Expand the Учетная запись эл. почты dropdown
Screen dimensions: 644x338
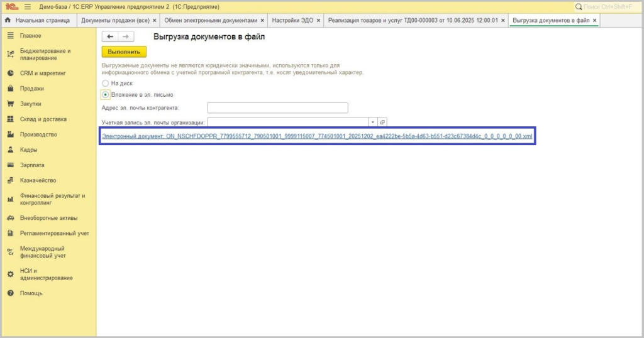pyautogui.click(x=372, y=122)
